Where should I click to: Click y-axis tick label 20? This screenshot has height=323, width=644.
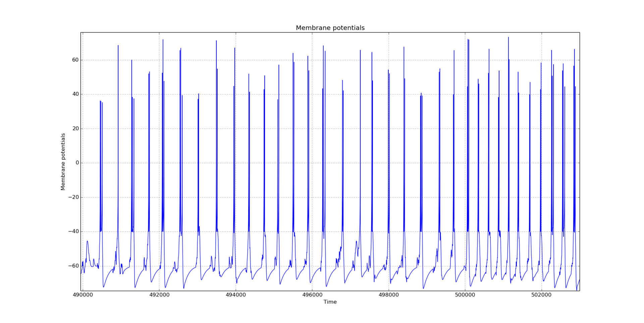75,129
